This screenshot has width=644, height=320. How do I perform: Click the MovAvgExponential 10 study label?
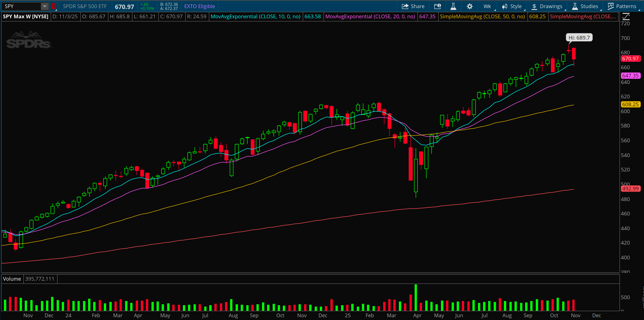tap(255, 16)
